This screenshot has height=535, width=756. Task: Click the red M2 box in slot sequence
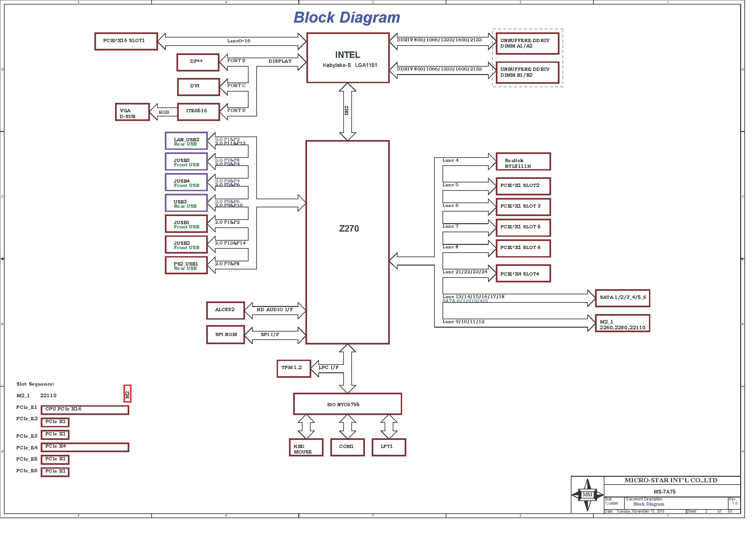pyautogui.click(x=127, y=394)
